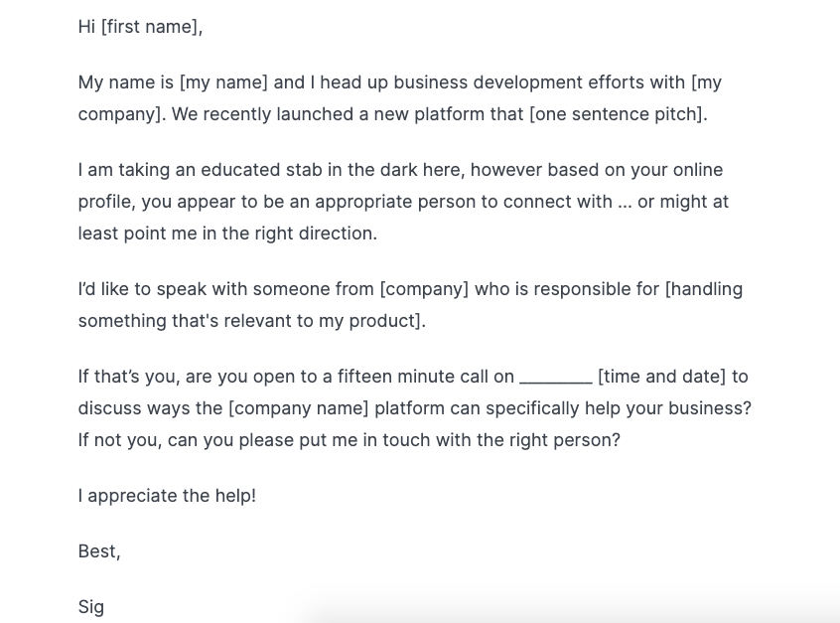Click the 'Sig' signature line
The height and width of the screenshot is (623, 840).
91,607
